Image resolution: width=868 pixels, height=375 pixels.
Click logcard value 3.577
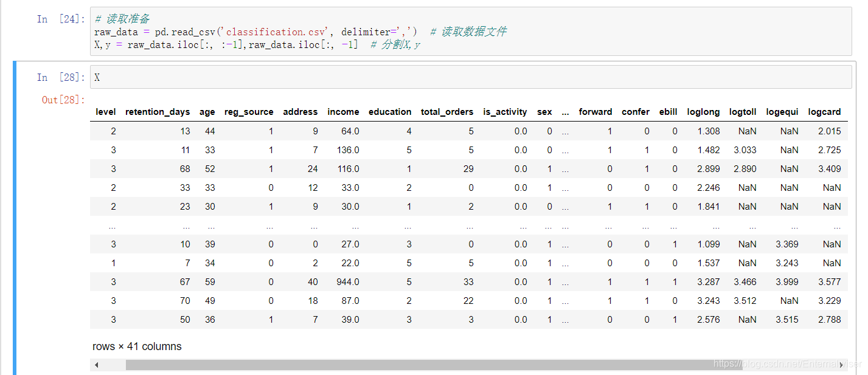click(x=830, y=282)
